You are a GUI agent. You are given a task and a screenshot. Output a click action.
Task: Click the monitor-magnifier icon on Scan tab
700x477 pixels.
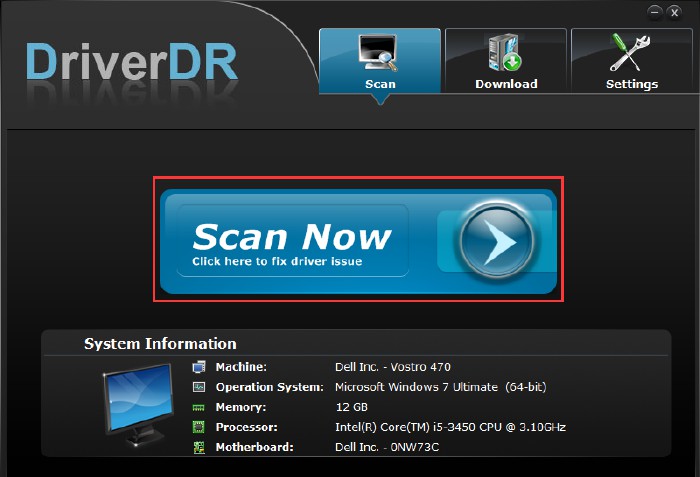379,54
